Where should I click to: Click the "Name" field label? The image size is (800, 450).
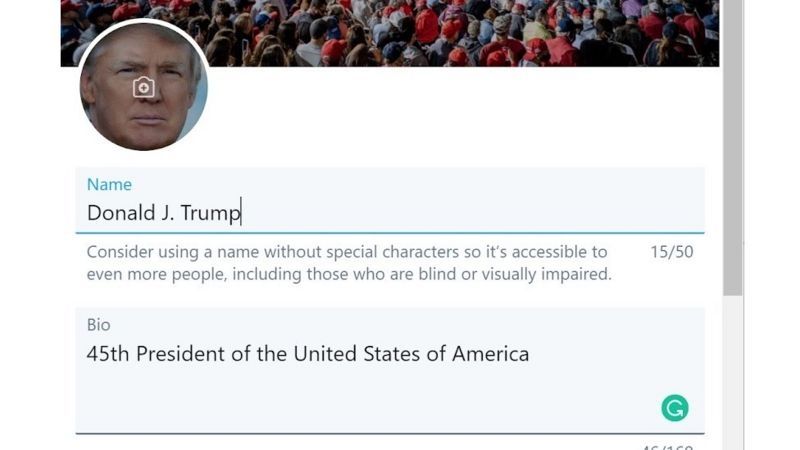tap(109, 184)
